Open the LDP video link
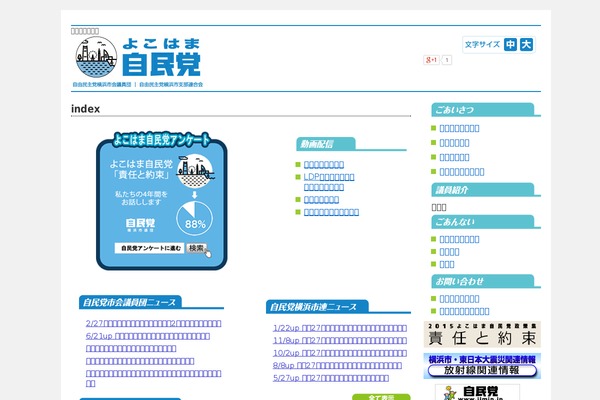The height and width of the screenshot is (400, 600). pos(329,182)
